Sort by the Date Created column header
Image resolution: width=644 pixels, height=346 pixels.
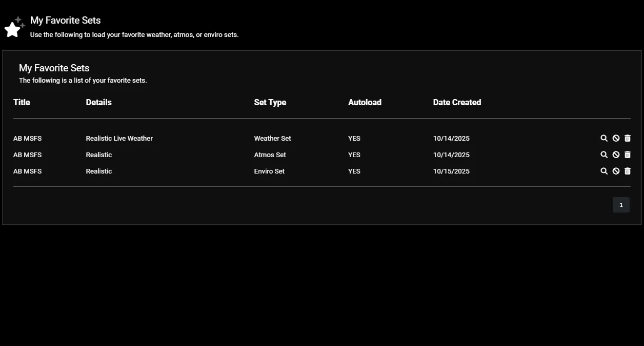pos(457,102)
